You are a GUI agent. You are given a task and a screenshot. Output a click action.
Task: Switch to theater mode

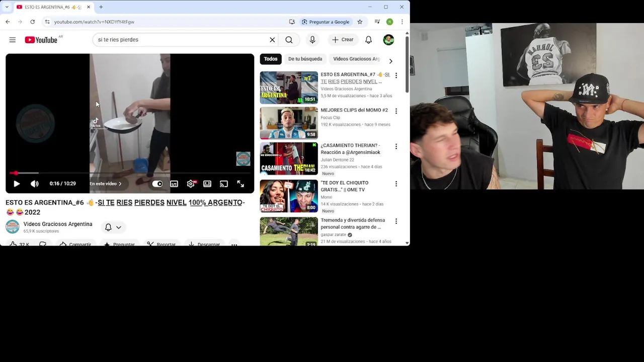click(207, 184)
